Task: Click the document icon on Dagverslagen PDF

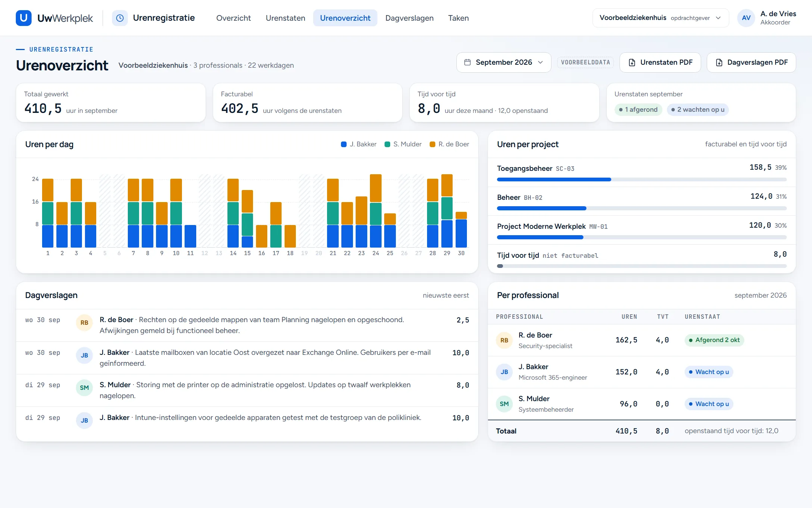Action: click(719, 62)
